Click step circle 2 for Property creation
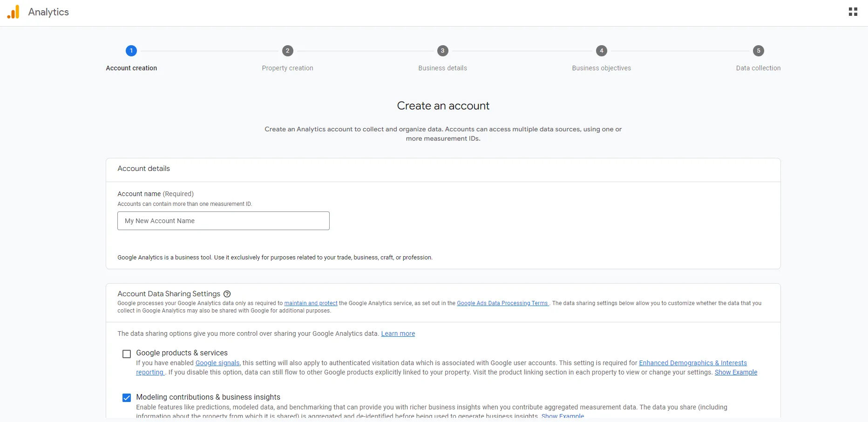The image size is (868, 422). 288,51
